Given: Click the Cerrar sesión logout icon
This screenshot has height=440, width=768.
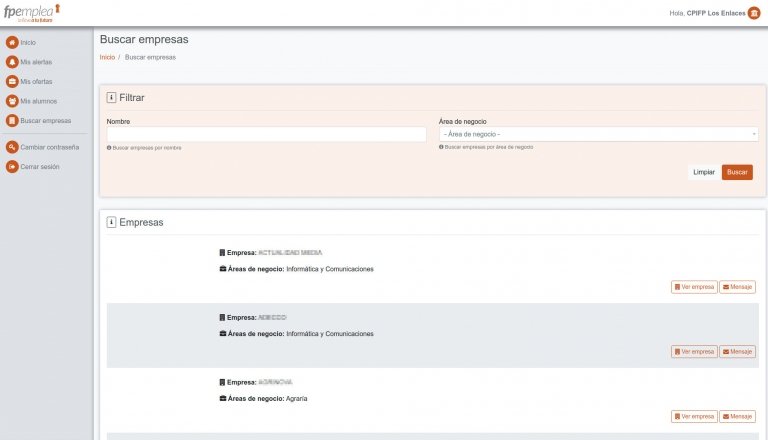Looking at the screenshot, I should tap(12, 167).
